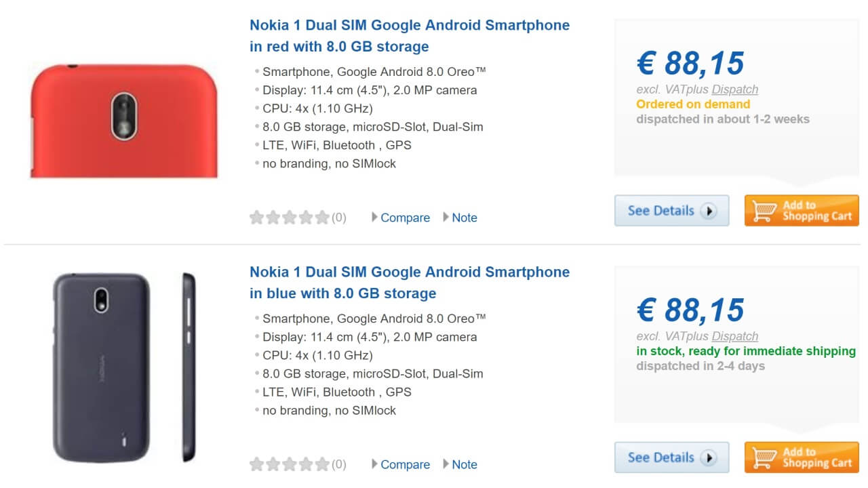Screen dimensions: 868x488
Task: Click Compare triangle for red Nokia 1
Action: (x=374, y=218)
